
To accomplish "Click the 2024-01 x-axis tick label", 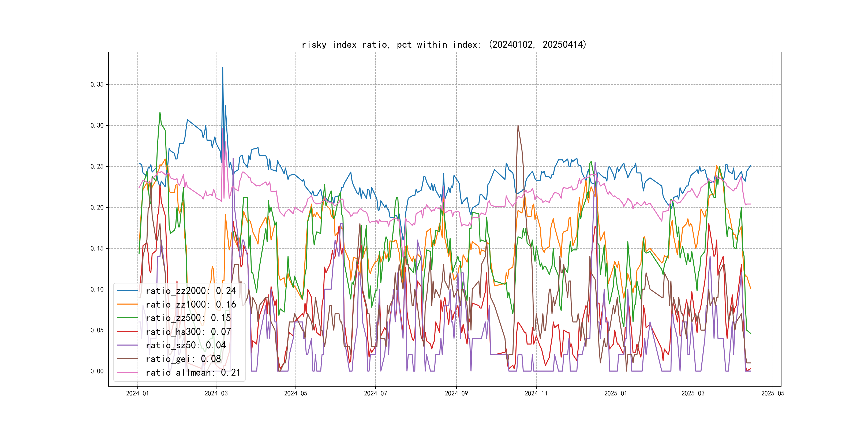I will [137, 393].
